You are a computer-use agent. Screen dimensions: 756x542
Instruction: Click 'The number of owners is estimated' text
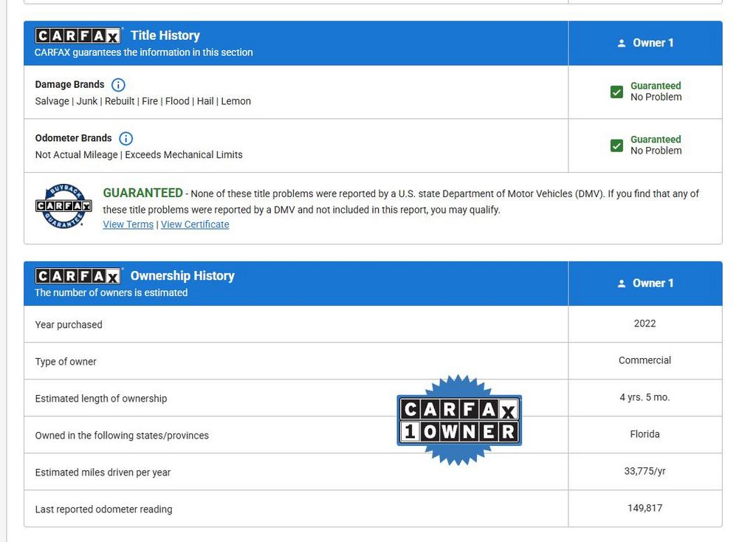tap(111, 292)
